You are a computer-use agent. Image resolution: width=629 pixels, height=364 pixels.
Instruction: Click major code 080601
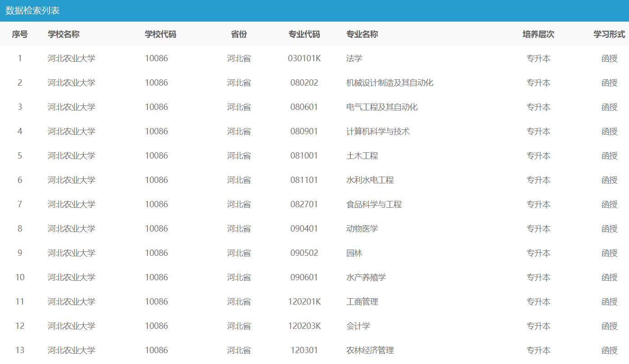(304, 107)
